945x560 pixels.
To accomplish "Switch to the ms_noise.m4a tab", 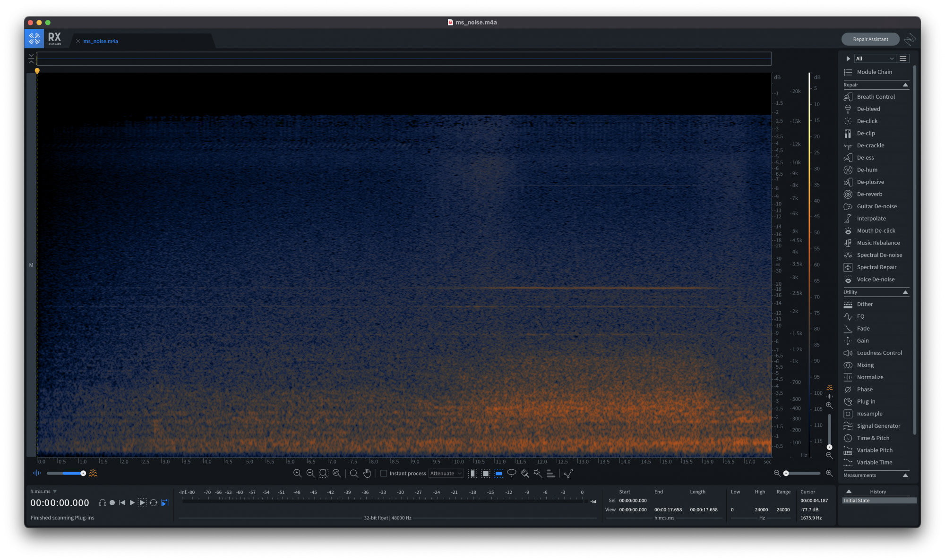I will 101,41.
